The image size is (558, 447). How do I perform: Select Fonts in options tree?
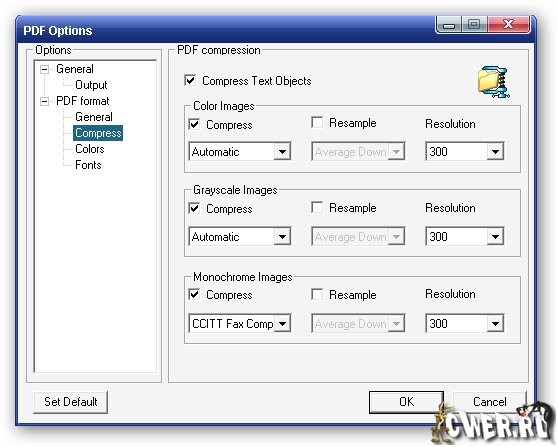(x=88, y=165)
